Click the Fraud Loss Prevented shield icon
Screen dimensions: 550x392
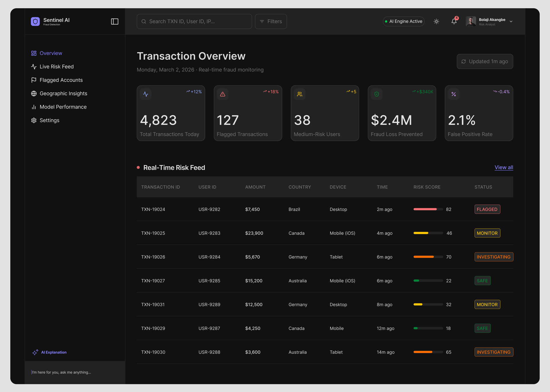tap(376, 94)
